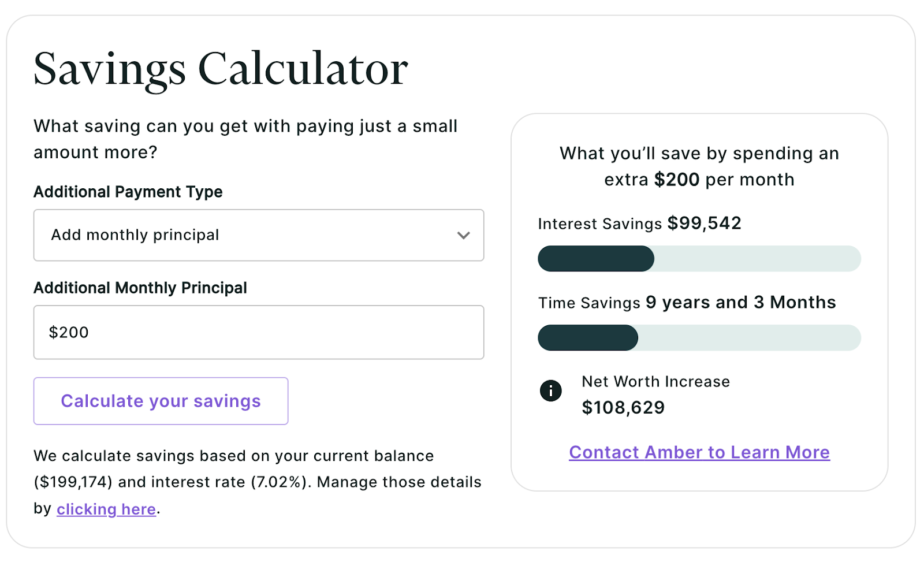Click the Time Savings 9 years and 3 Months text
Screen dimensions: 924x562
click(x=687, y=303)
